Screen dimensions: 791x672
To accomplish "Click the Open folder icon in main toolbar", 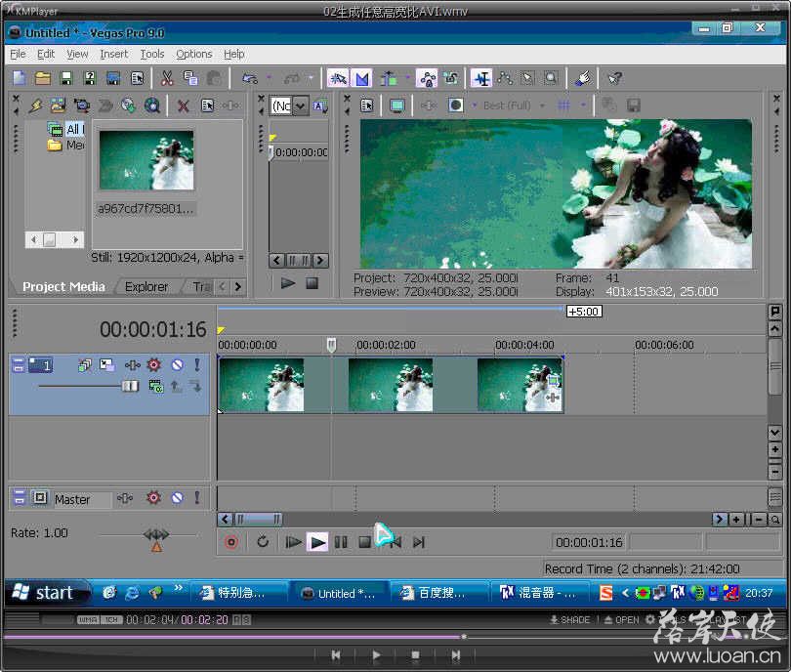I will pyautogui.click(x=43, y=78).
